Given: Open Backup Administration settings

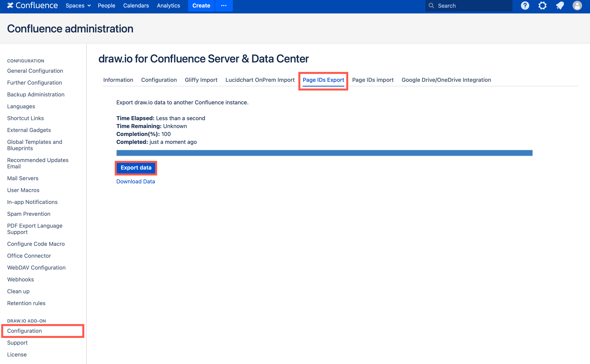Looking at the screenshot, I should (x=36, y=94).
